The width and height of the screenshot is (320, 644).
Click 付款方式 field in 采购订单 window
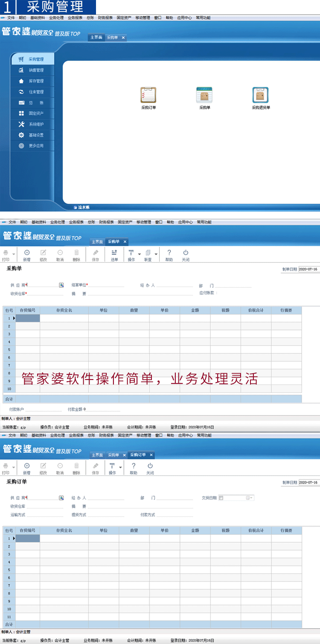pyautogui.click(x=174, y=515)
